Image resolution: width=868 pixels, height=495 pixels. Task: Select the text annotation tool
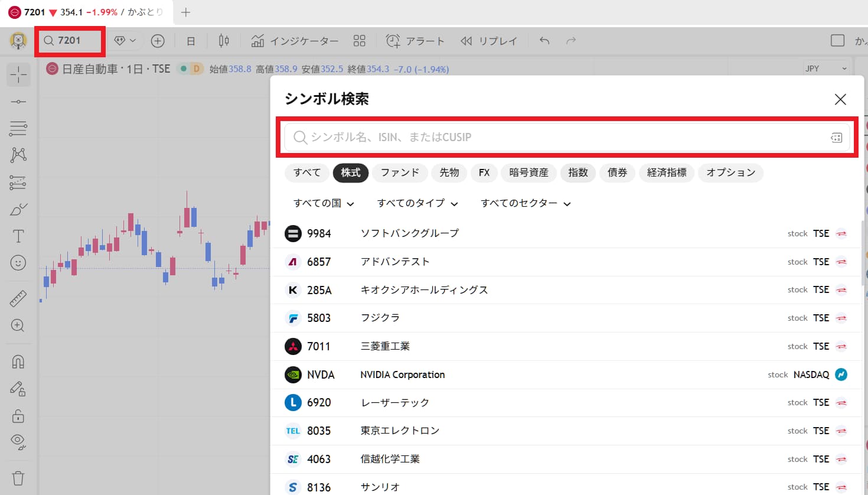(18, 235)
